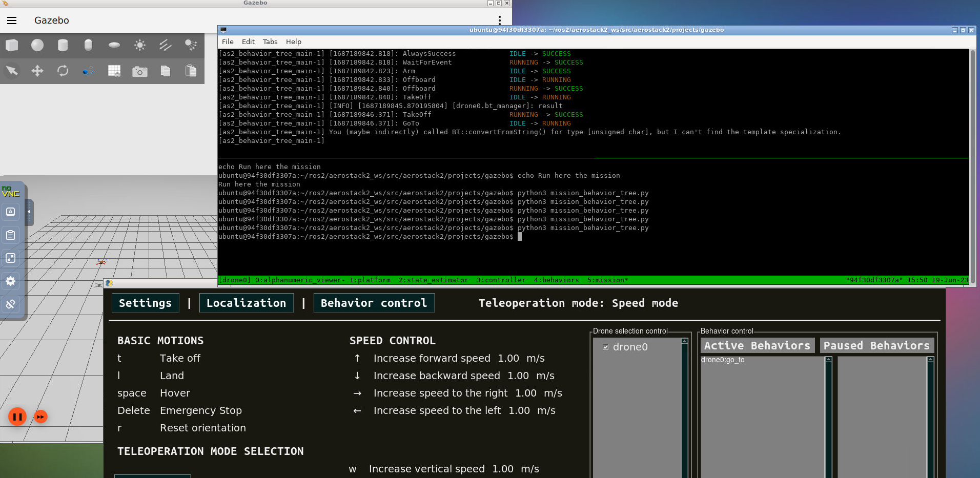980x478 pixels.
Task: Open the noVNC clipboard panel
Action: (10, 235)
